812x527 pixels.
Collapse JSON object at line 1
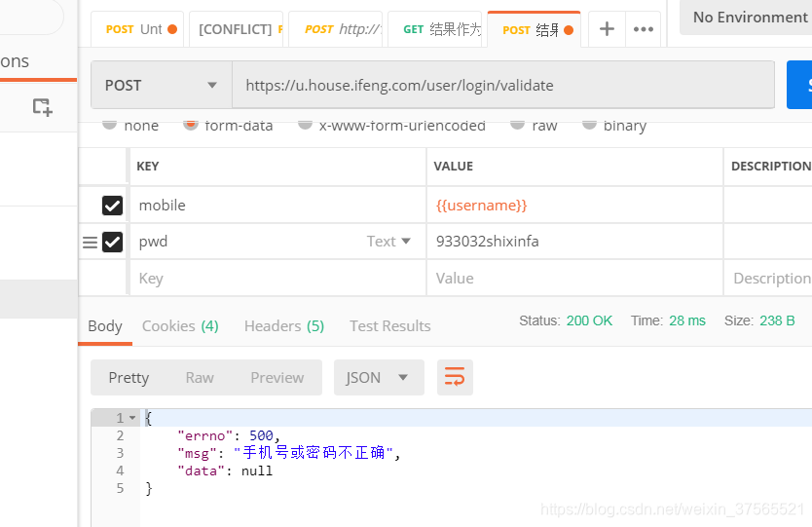click(x=132, y=418)
